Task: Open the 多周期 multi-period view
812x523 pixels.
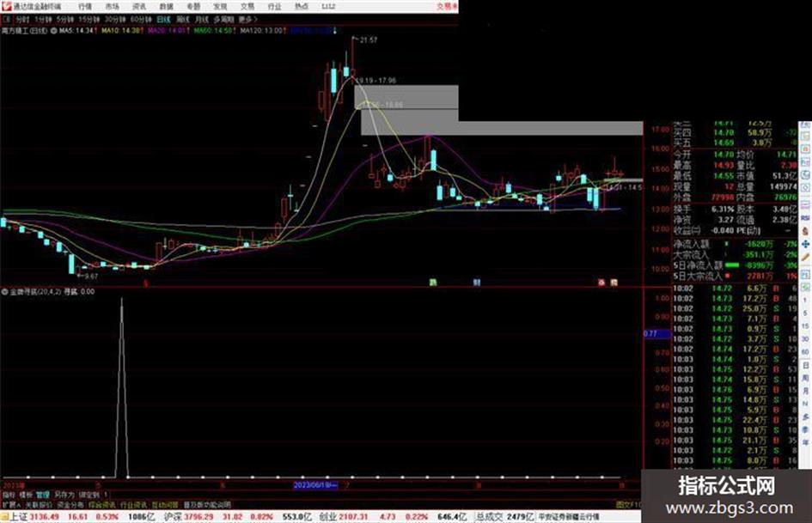Action: pos(223,20)
